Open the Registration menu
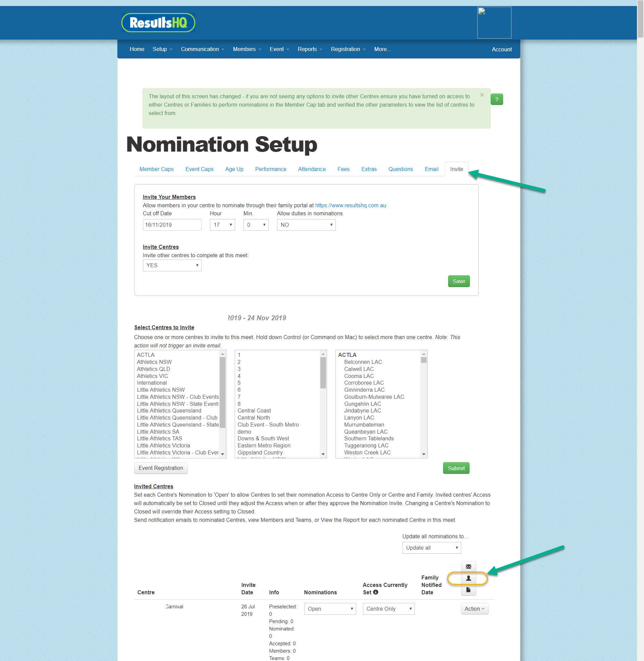Image resolution: width=644 pixels, height=661 pixels. (348, 49)
